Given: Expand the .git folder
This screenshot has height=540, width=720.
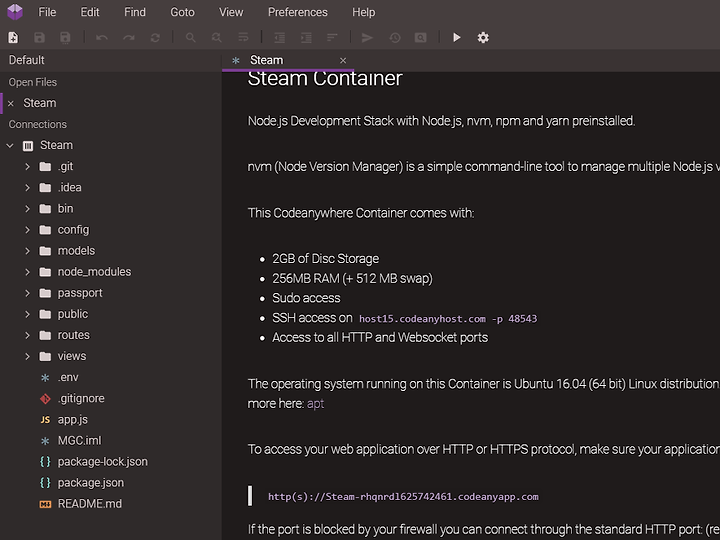Looking at the screenshot, I should pyautogui.click(x=27, y=166).
